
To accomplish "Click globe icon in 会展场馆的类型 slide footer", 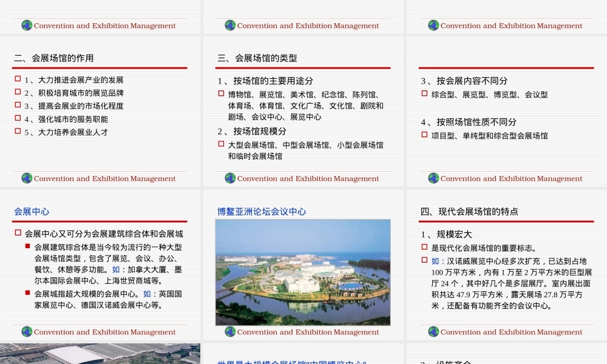I will pyautogui.click(x=230, y=178).
